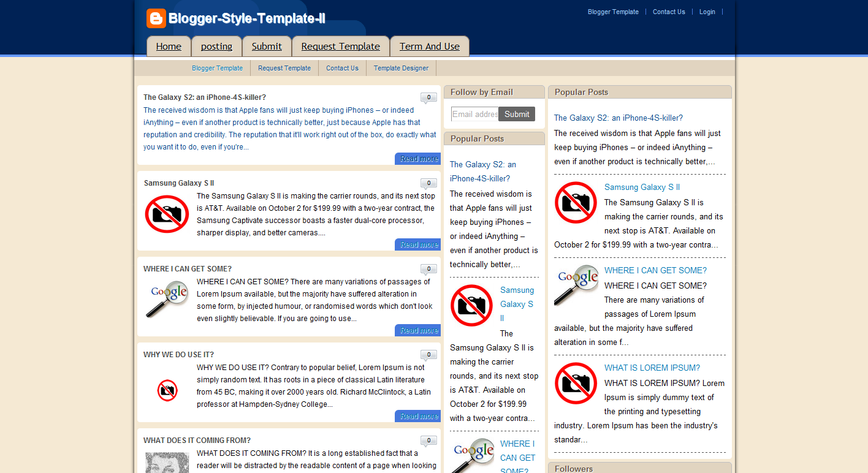Click Google magnifier thumbnail in middle Popular Posts column
Viewport: 868px width, 473px height.
472,455
